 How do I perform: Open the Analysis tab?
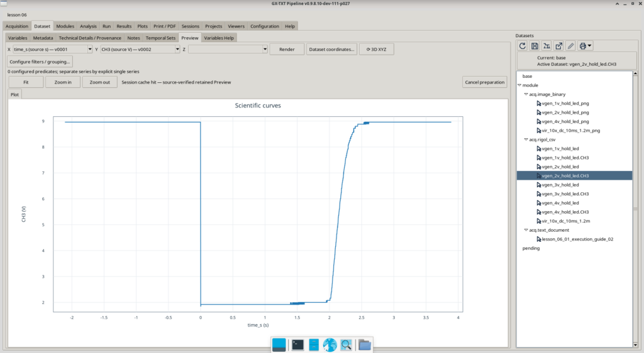88,26
